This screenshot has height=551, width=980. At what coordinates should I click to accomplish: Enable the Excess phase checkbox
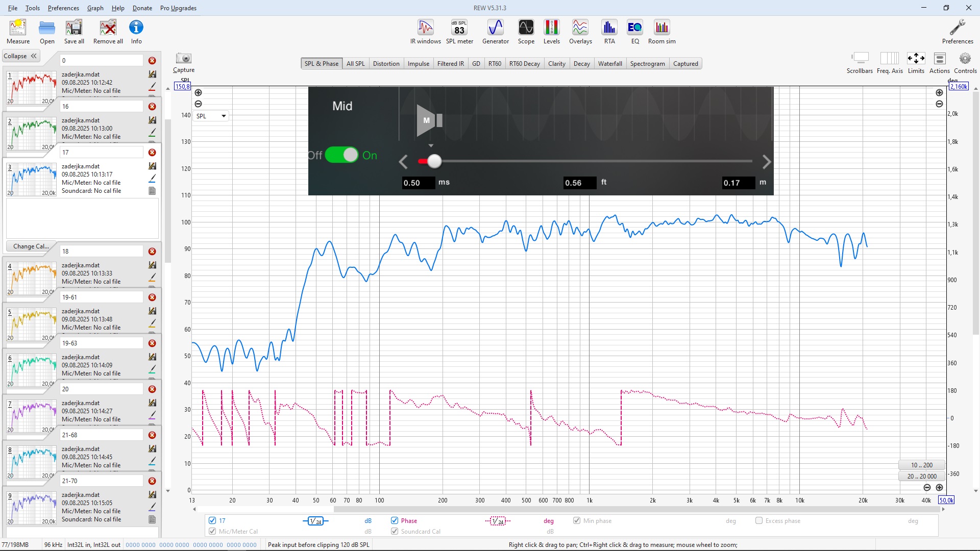pyautogui.click(x=759, y=520)
